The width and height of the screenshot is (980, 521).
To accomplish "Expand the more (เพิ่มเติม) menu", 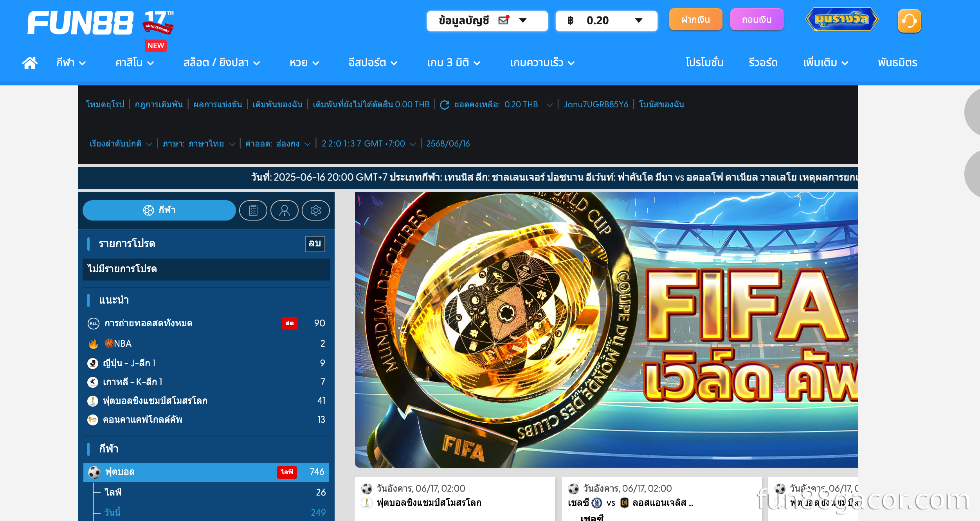I will pos(825,63).
